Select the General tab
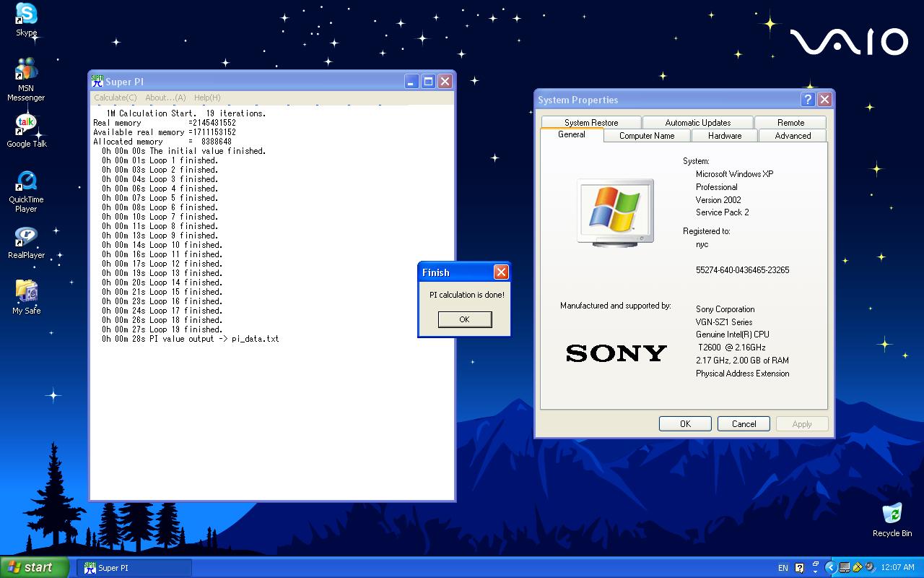 pyautogui.click(x=572, y=135)
